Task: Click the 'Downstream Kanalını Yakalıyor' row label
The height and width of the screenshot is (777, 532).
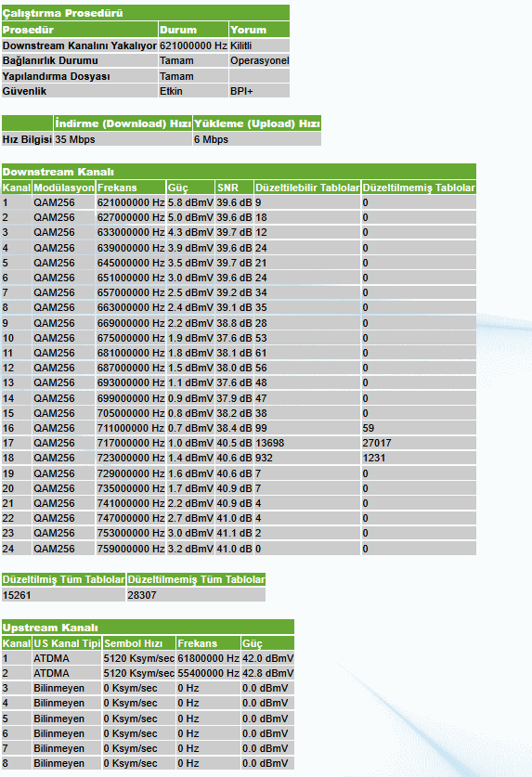Action: pos(79,45)
